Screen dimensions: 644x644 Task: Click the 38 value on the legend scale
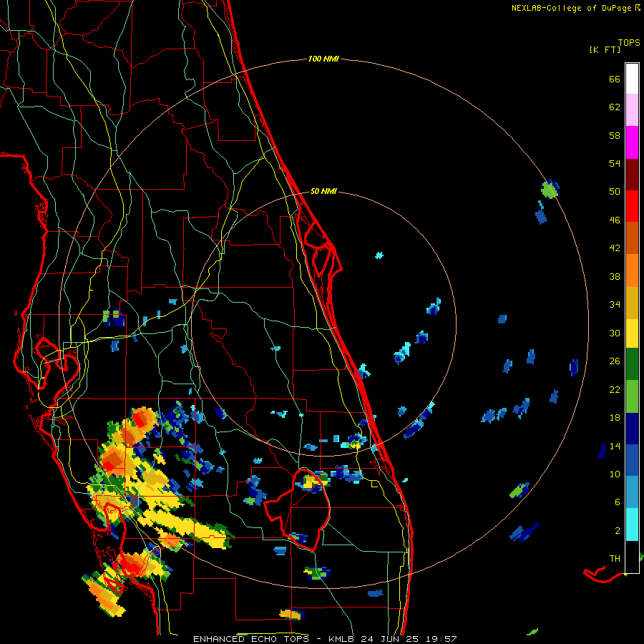[x=615, y=277]
